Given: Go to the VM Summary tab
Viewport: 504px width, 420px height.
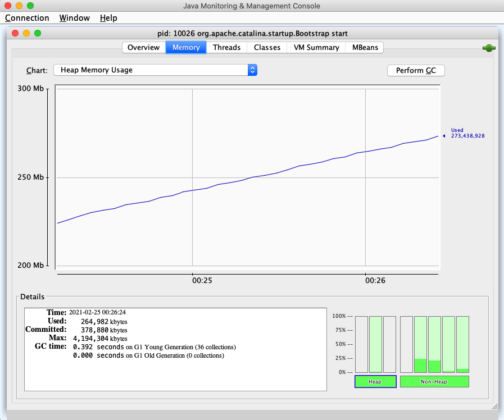Looking at the screenshot, I should click(316, 48).
